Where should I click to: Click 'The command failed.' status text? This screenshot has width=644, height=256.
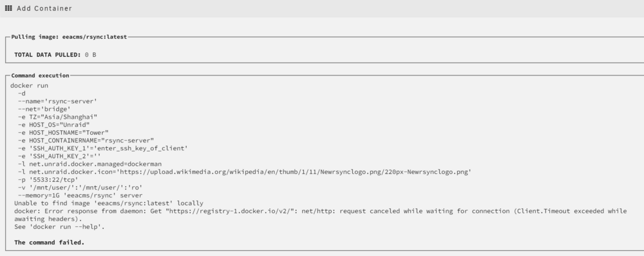(50, 242)
